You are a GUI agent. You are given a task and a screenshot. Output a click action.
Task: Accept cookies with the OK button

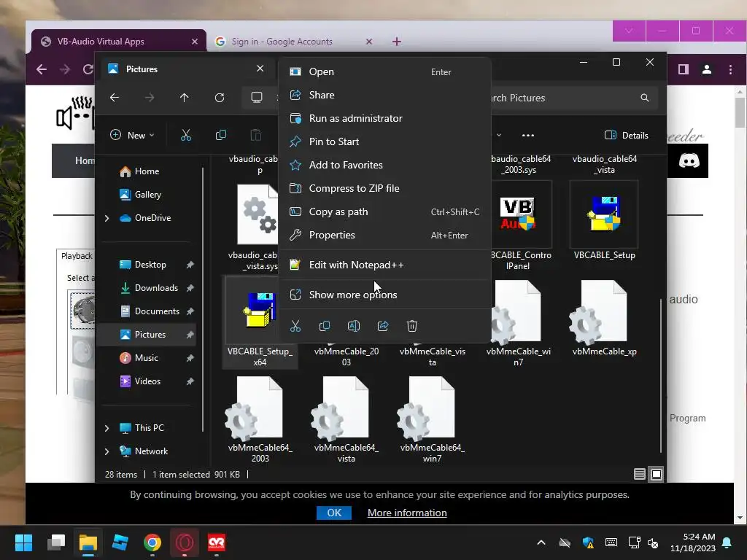pyautogui.click(x=334, y=513)
